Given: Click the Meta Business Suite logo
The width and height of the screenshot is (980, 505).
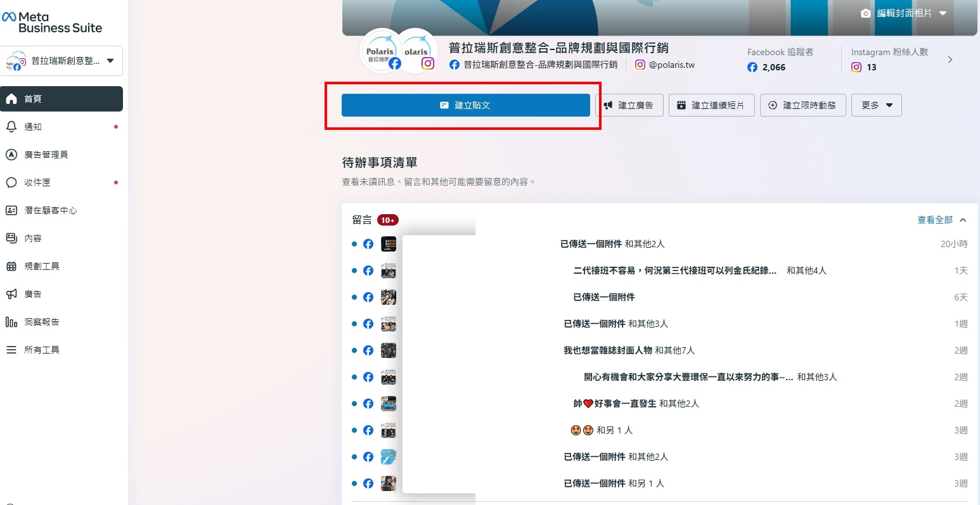Looking at the screenshot, I should tap(52, 22).
